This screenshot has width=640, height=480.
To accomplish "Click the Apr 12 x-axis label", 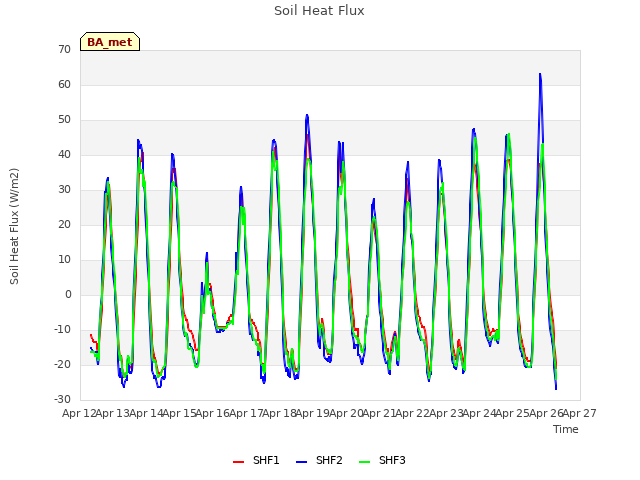I will (x=79, y=413).
